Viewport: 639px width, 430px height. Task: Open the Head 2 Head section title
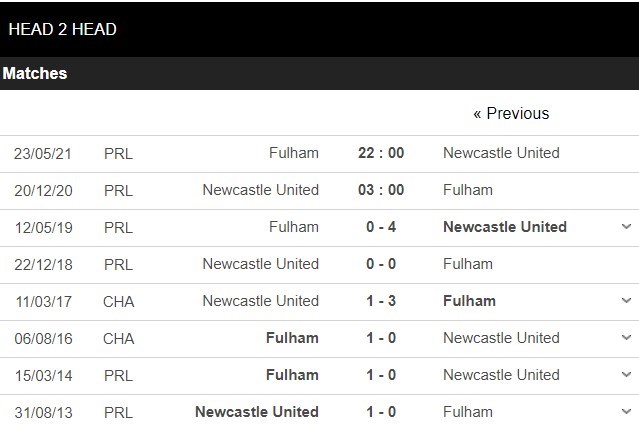click(x=62, y=29)
